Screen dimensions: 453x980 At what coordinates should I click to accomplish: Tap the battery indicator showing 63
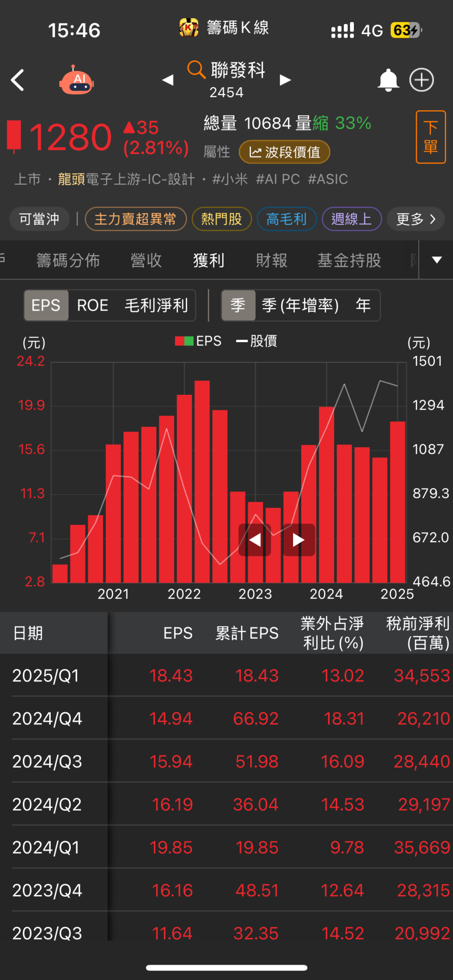click(406, 30)
